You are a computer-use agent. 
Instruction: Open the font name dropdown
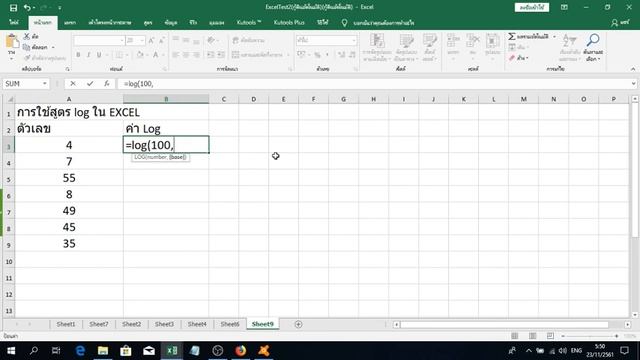[122, 40]
